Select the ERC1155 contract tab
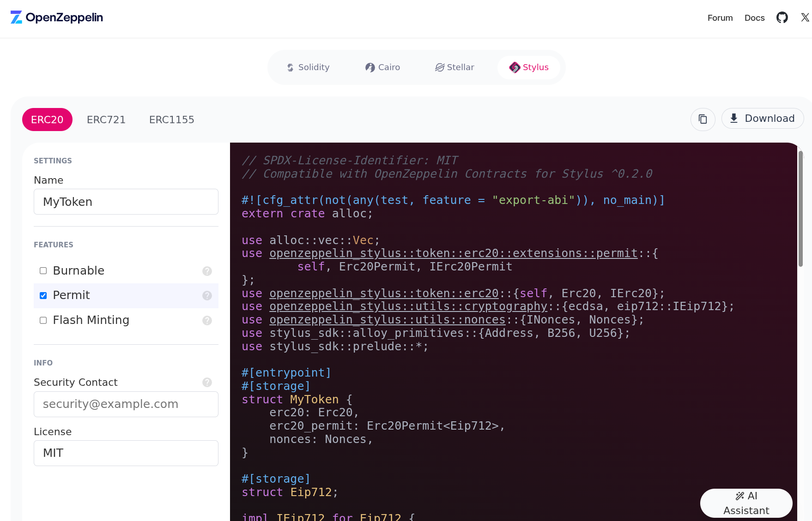812x521 pixels. click(x=172, y=120)
